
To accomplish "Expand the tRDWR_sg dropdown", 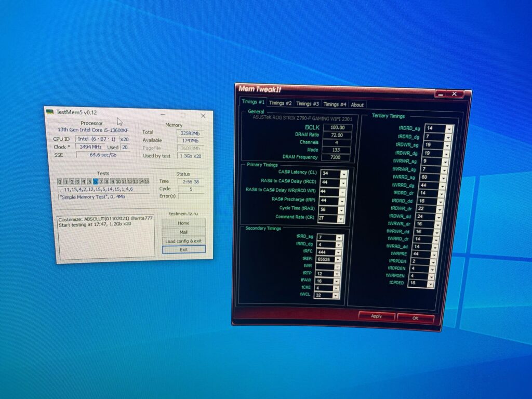I will [447, 145].
